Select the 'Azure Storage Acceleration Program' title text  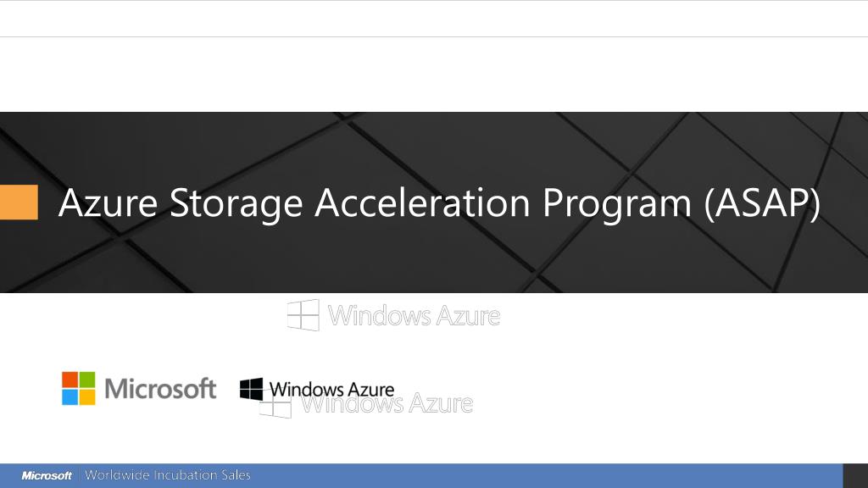[x=375, y=203]
